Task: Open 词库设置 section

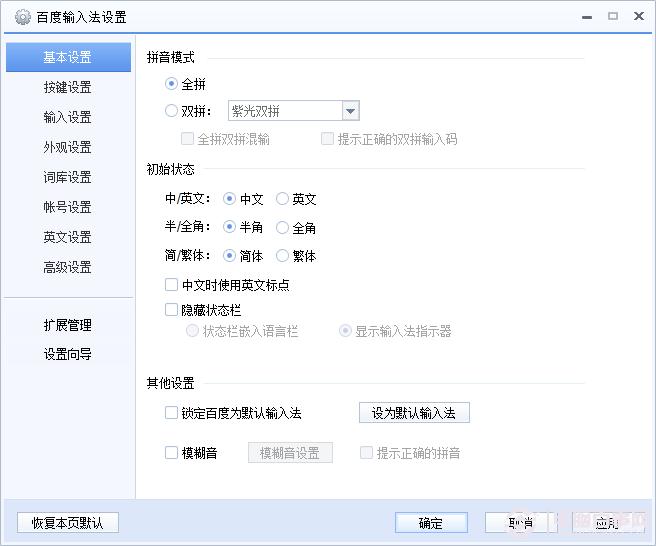Action: point(67,177)
